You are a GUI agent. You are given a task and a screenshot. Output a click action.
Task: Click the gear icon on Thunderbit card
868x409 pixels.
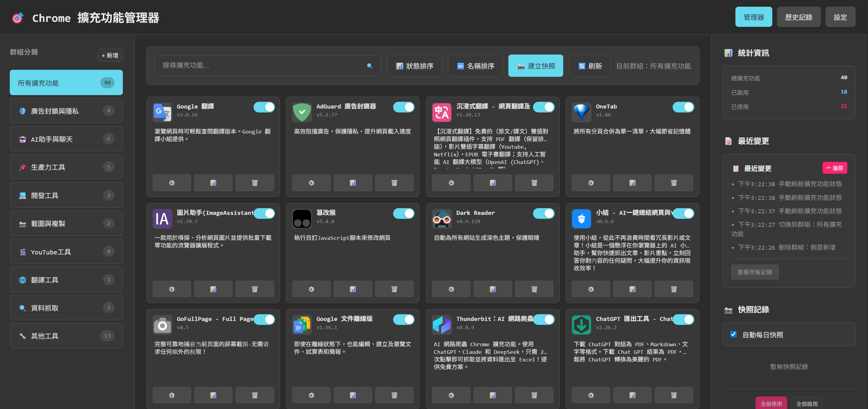451,395
